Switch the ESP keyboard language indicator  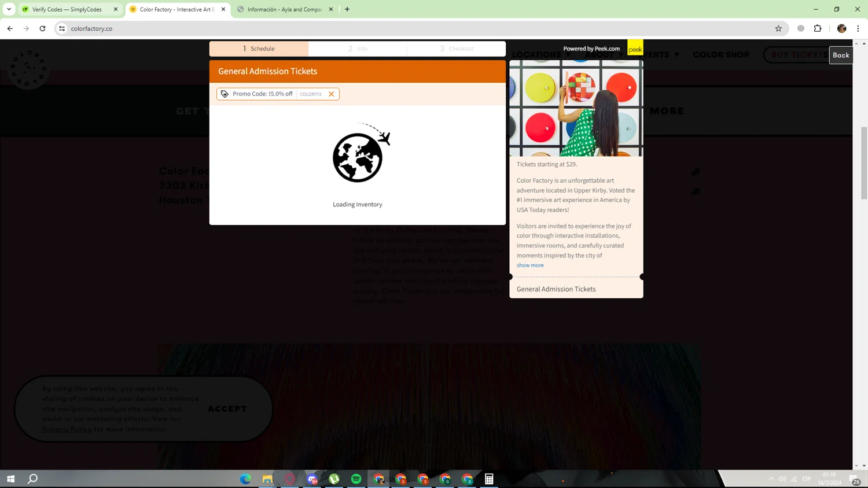(x=807, y=479)
